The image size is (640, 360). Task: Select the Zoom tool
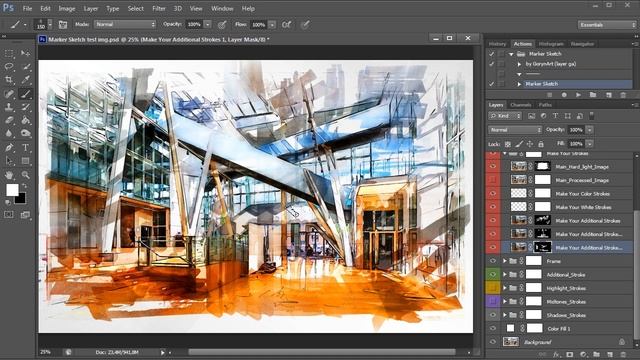pos(25,175)
